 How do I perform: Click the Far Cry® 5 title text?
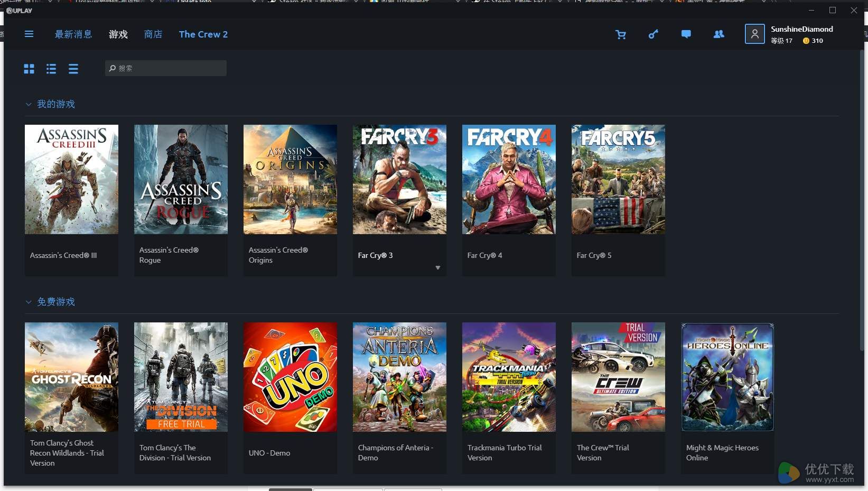[594, 255]
